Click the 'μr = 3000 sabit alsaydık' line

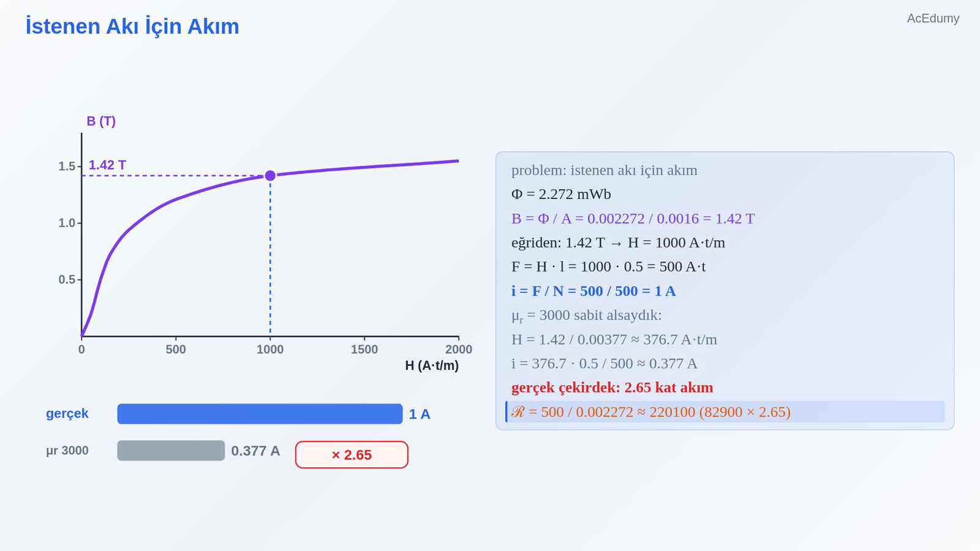click(x=586, y=315)
